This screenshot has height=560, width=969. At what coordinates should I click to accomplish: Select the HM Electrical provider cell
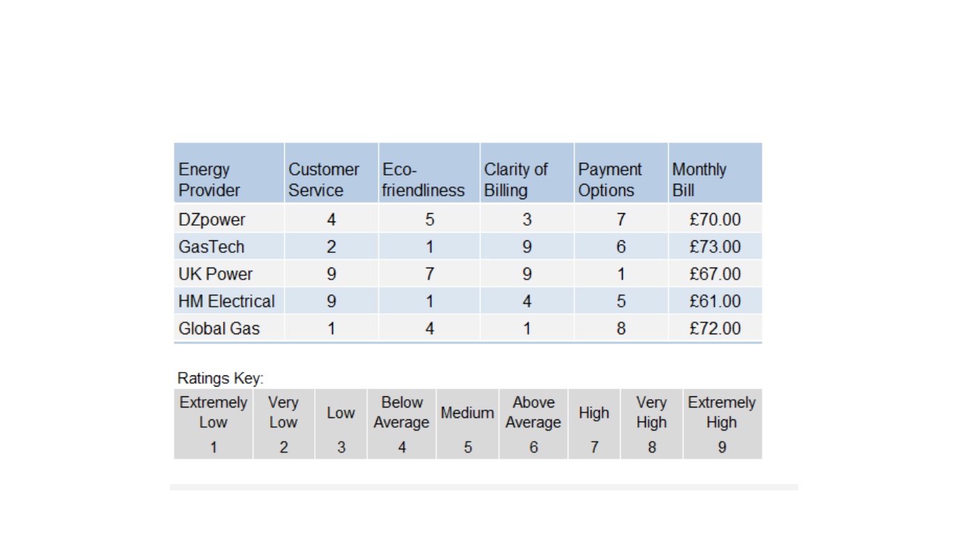(x=228, y=301)
